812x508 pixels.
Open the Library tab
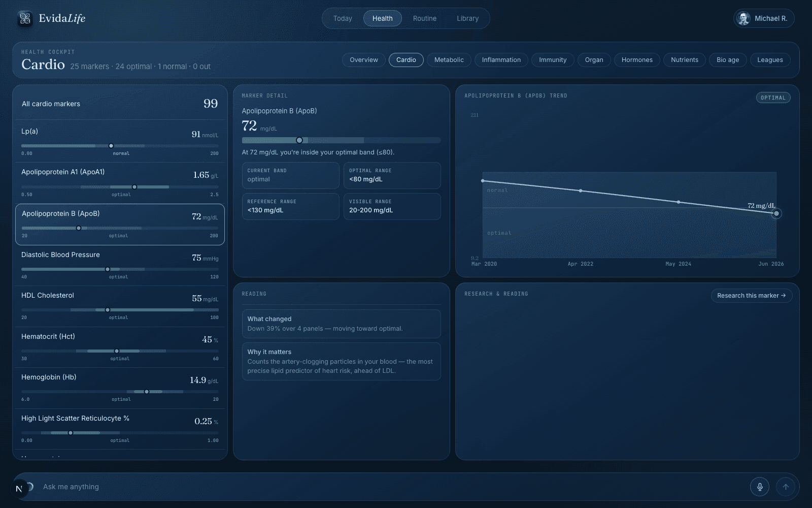467,18
